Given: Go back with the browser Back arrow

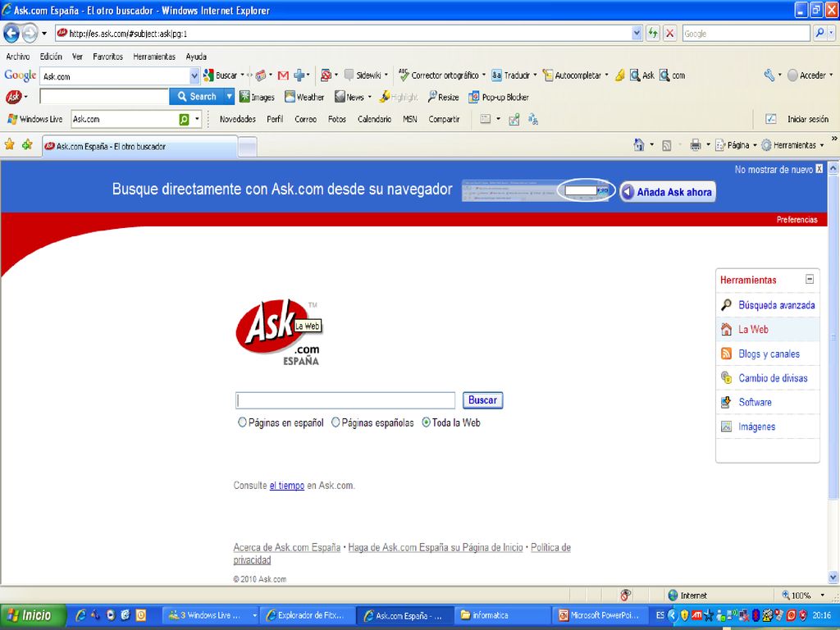Looking at the screenshot, I should [x=11, y=33].
